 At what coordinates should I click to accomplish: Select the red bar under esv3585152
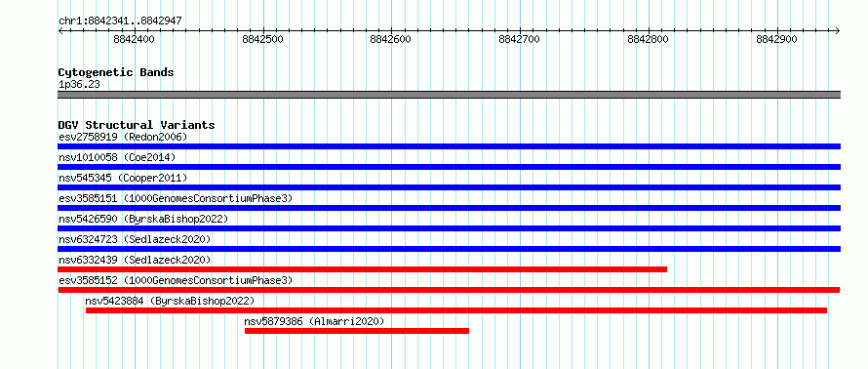tap(449, 290)
